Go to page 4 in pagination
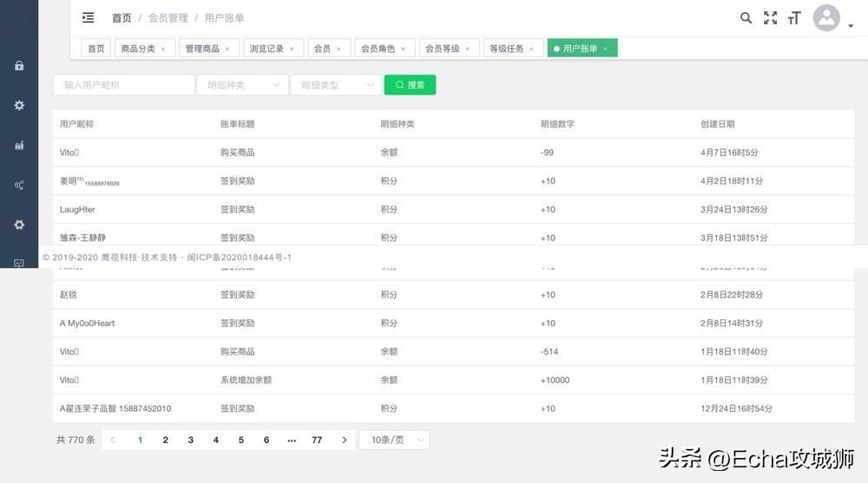This screenshot has height=483, width=868. click(216, 440)
